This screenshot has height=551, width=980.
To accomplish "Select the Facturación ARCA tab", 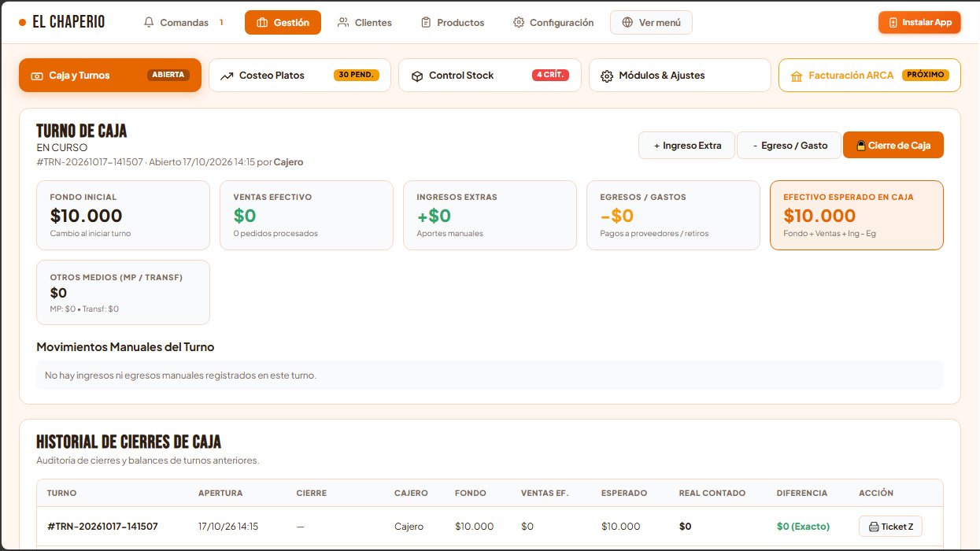I will click(x=870, y=76).
